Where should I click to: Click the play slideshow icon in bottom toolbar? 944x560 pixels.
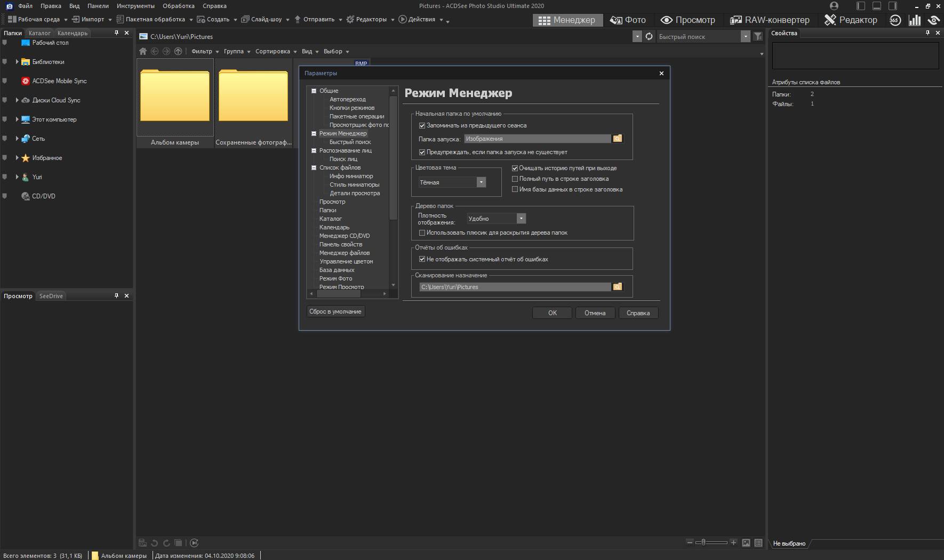point(194,543)
